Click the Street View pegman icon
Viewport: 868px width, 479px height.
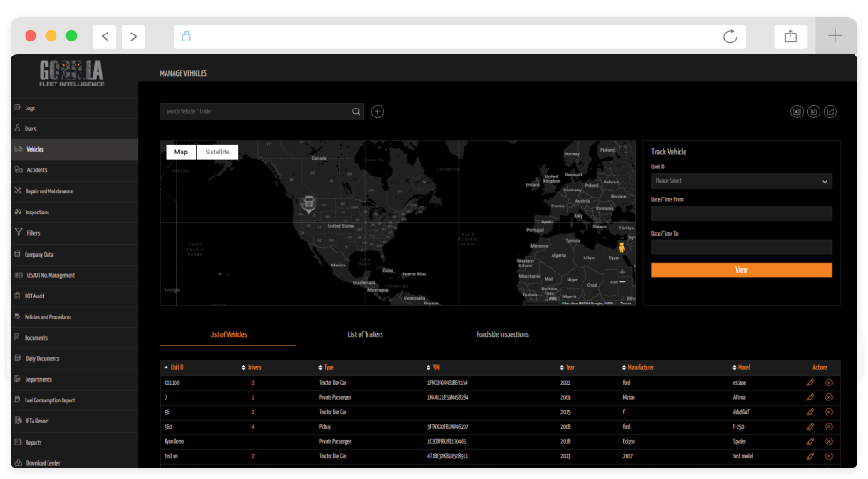tap(622, 249)
